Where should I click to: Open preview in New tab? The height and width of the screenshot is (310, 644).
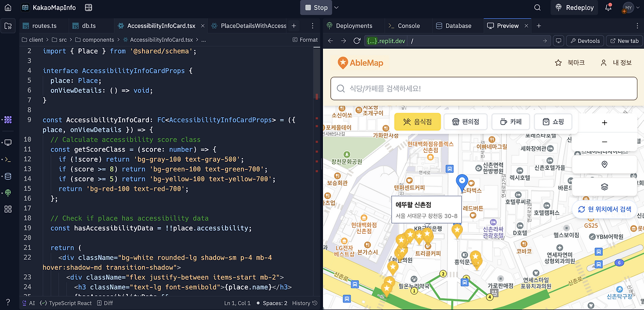624,41
